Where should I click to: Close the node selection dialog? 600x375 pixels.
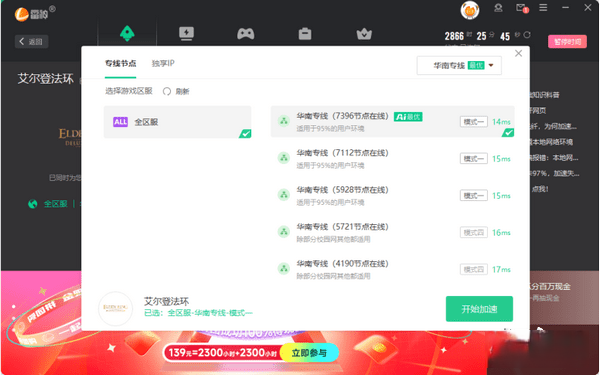click(x=518, y=54)
